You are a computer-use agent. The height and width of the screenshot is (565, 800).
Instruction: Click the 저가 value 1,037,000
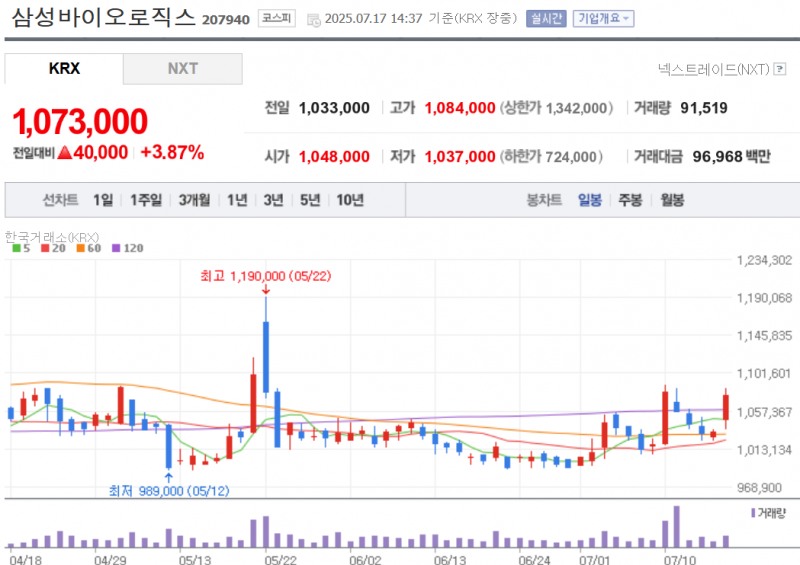click(x=460, y=157)
